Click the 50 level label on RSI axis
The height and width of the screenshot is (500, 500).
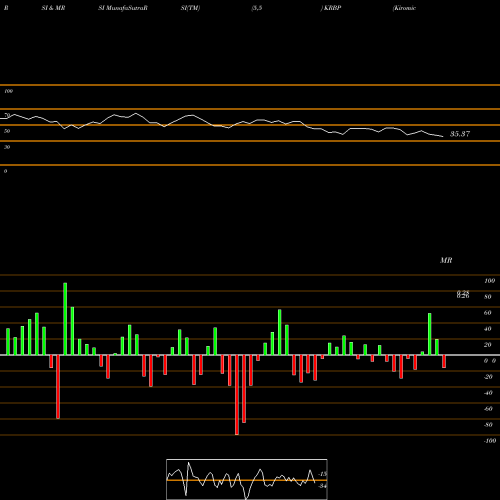click(7, 131)
